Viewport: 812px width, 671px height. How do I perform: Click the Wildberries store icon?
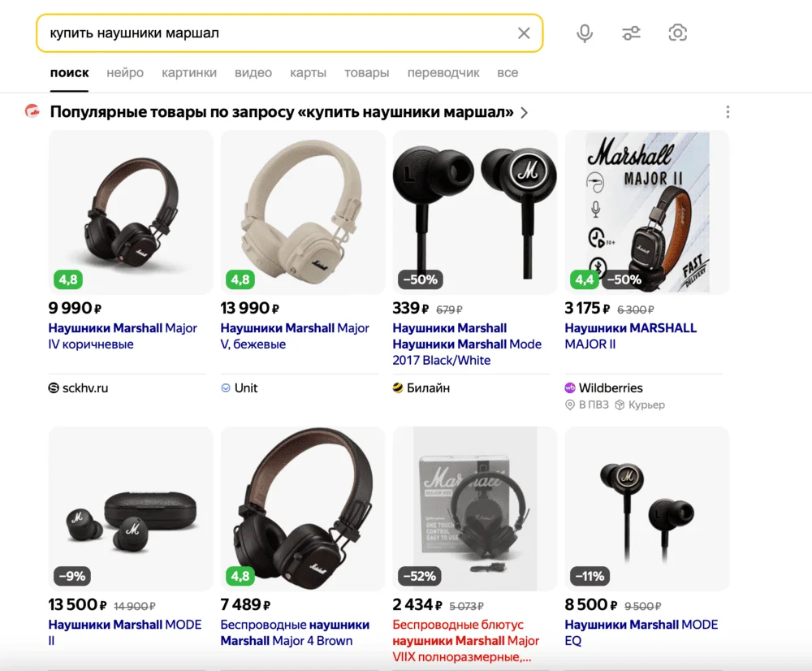[570, 388]
